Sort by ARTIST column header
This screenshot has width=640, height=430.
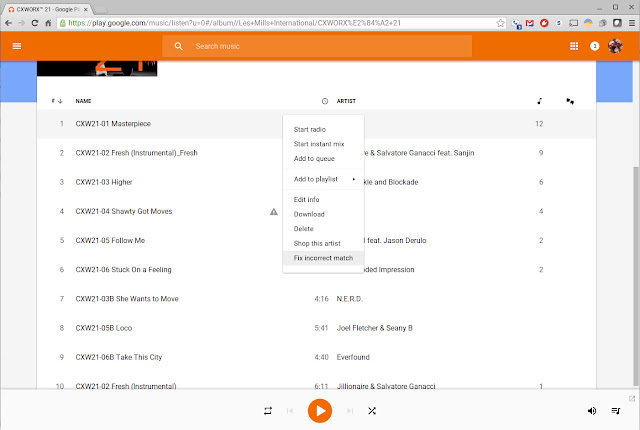346,101
